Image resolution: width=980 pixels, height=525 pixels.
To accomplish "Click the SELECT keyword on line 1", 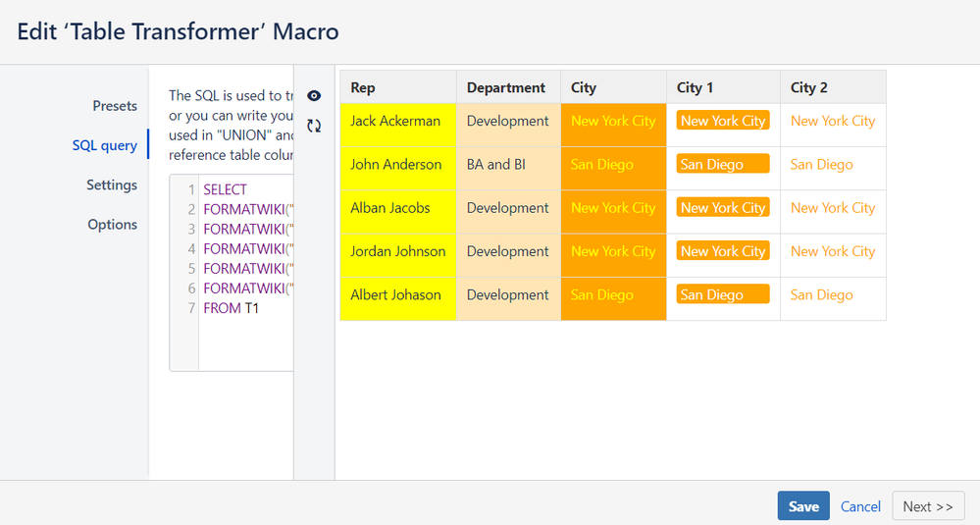I will pyautogui.click(x=226, y=189).
